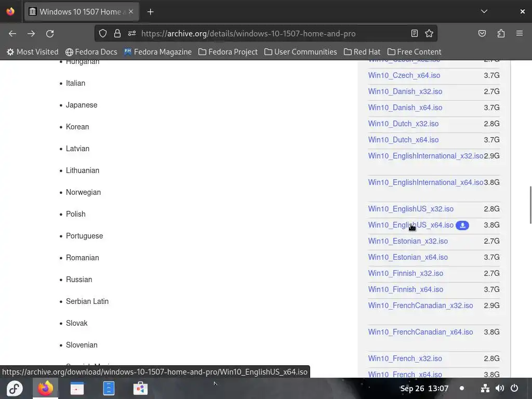Download Win10_French_x32.iso

(405, 358)
